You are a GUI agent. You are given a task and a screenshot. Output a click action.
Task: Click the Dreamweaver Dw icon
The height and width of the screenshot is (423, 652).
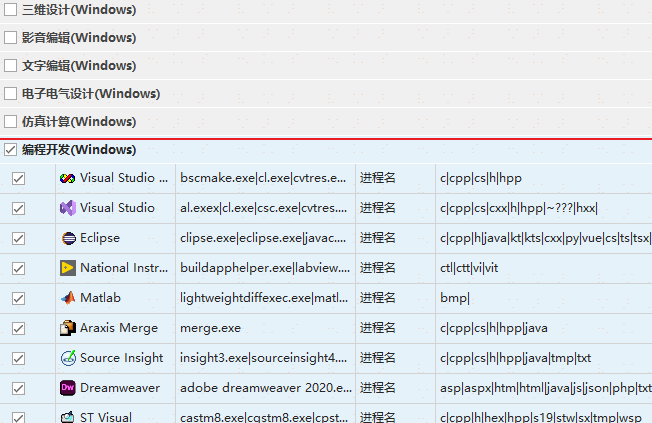tap(67, 388)
